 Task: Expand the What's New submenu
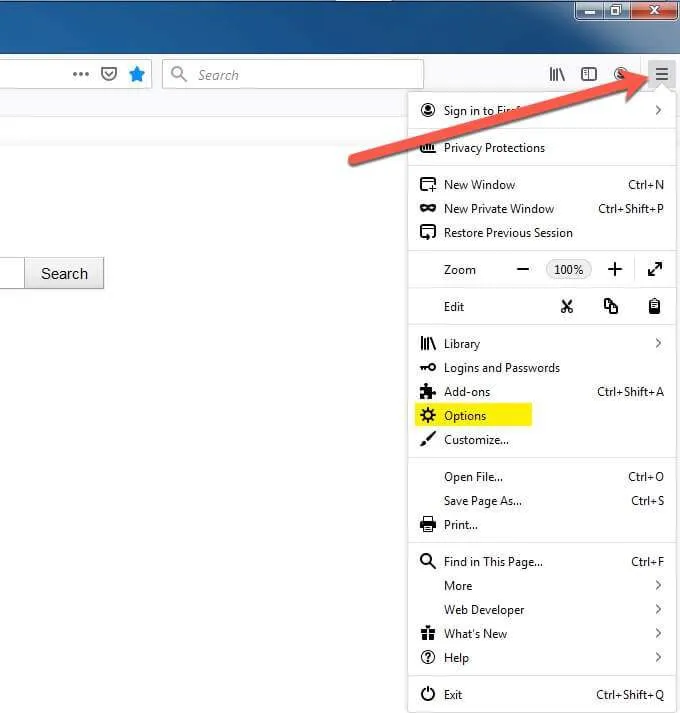click(541, 634)
